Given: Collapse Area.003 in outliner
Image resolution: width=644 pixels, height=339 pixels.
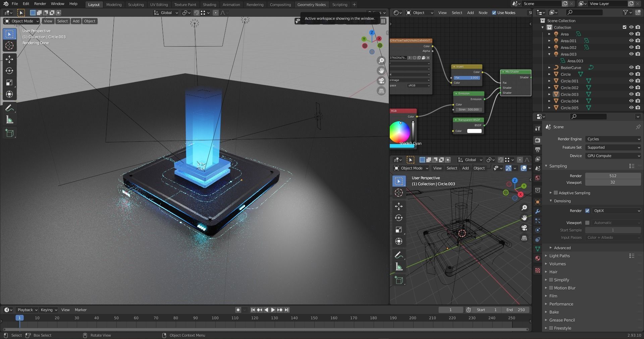Looking at the screenshot, I should [549, 54].
